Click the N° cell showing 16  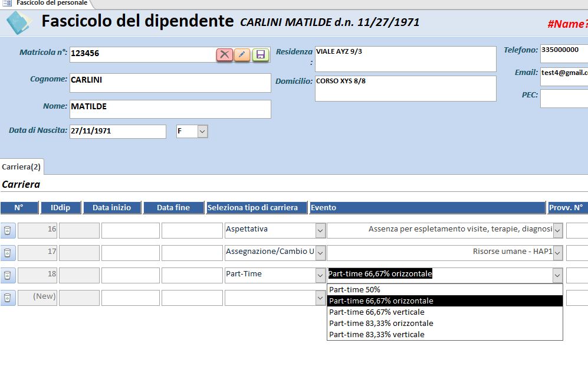tap(38, 230)
